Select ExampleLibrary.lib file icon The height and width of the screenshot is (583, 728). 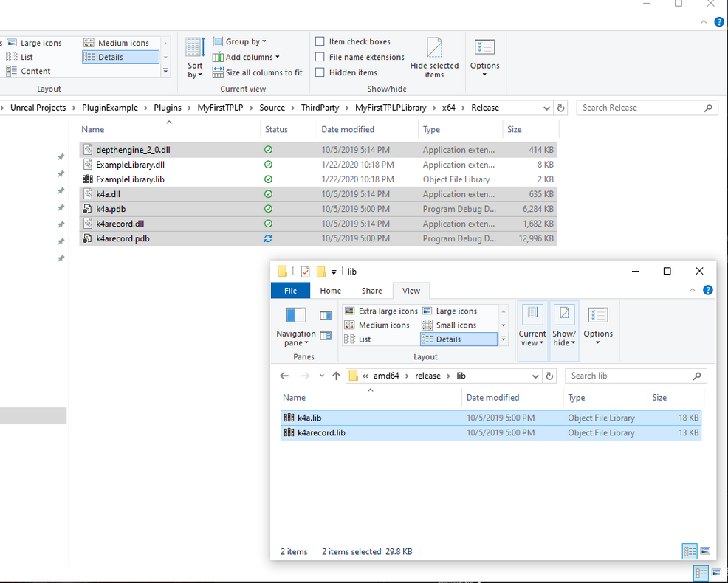pos(88,179)
